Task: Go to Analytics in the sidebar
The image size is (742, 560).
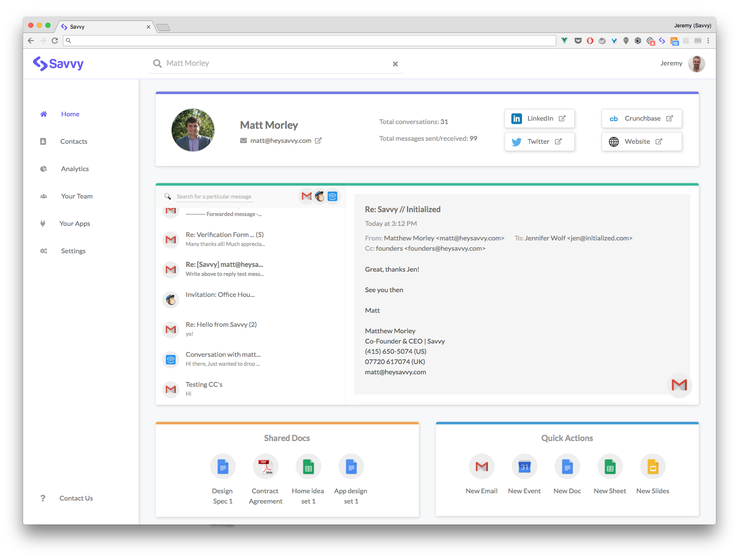Action: (x=75, y=169)
